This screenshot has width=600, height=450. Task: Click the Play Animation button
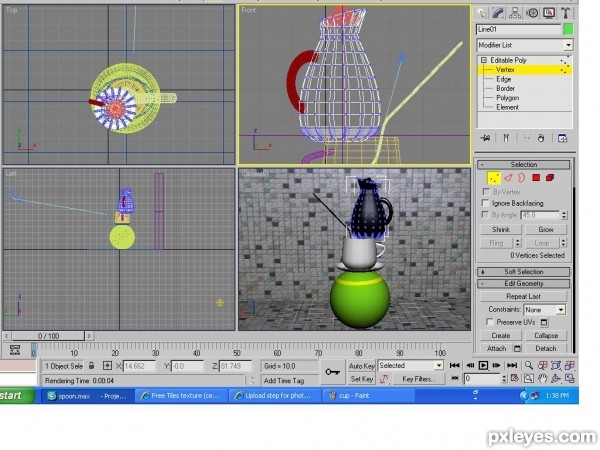[x=483, y=366]
